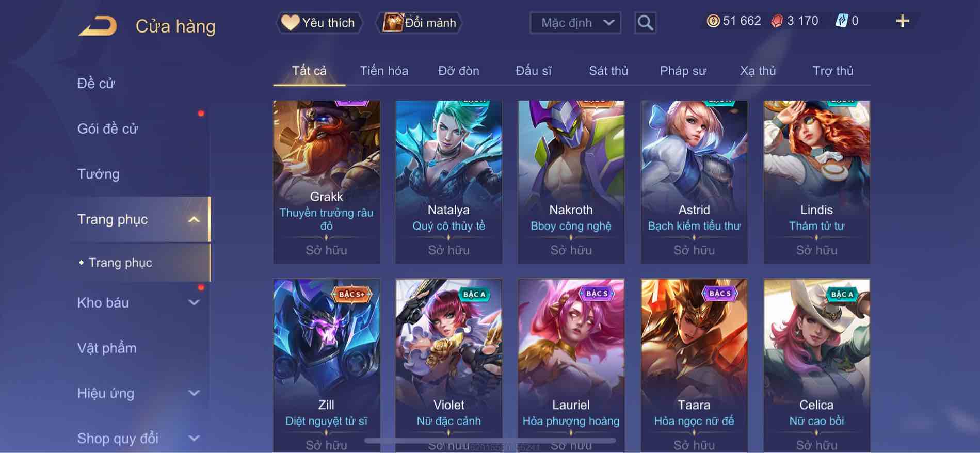Image resolution: width=980 pixels, height=453 pixels.
Task: Expand the Hiệu ứng sidebar section
Action: (194, 393)
